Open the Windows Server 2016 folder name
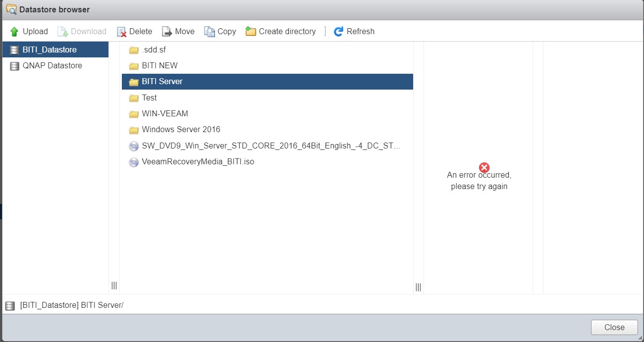Screen dimensions: 644x342 point(181,129)
